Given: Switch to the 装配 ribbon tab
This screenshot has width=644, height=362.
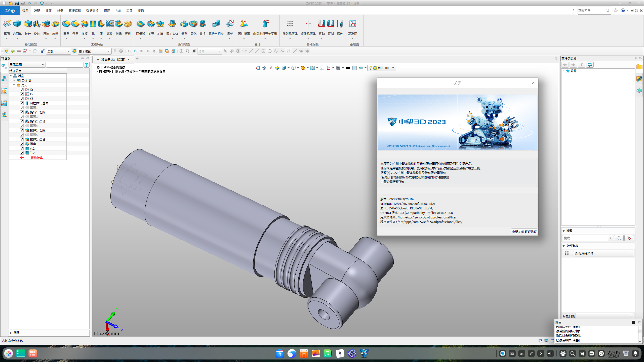Looking at the screenshot, I should 37,11.
